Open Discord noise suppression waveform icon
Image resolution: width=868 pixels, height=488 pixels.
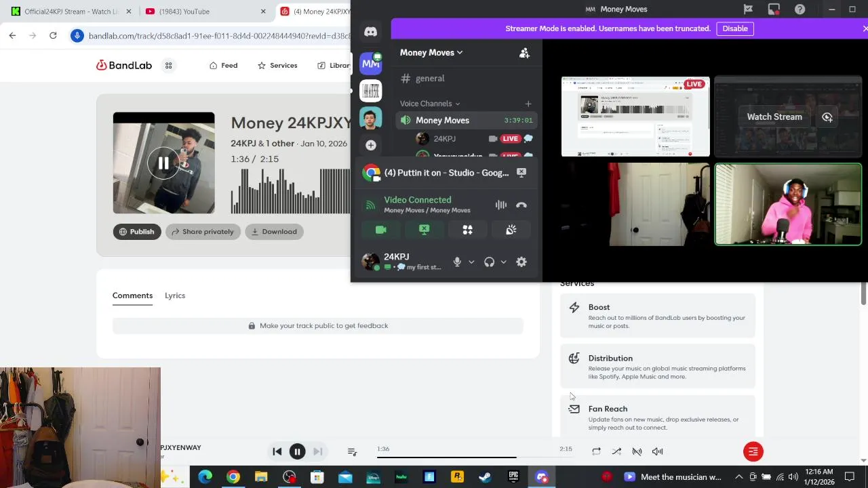pyautogui.click(x=500, y=205)
